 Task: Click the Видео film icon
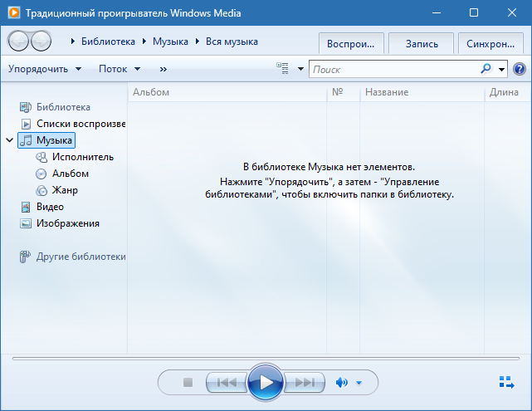coord(26,207)
